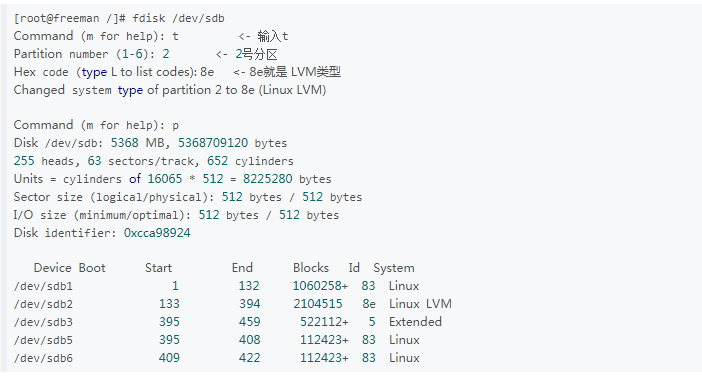This screenshot has height=376, width=702.
Task: Click '2104515' blocks value
Action: (x=318, y=303)
